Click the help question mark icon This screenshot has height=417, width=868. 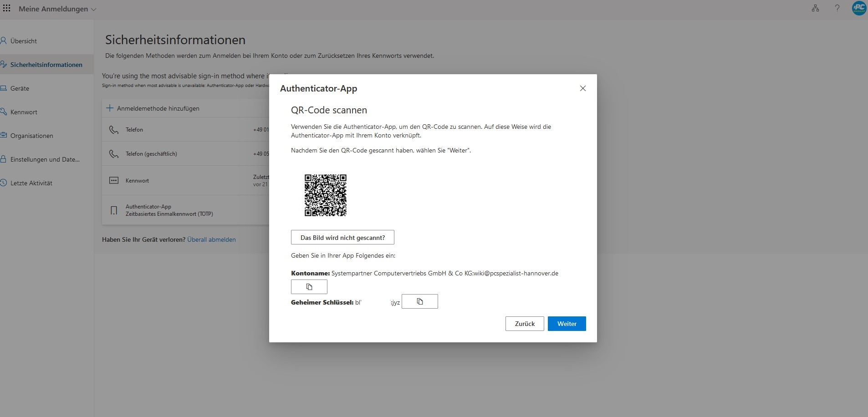pyautogui.click(x=837, y=9)
